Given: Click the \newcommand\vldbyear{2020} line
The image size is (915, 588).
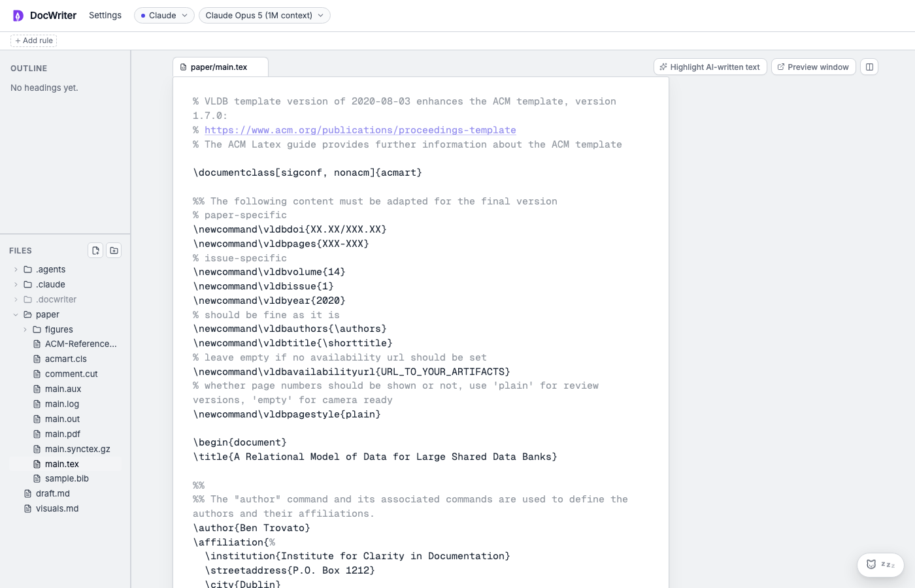Looking at the screenshot, I should pyautogui.click(x=269, y=301).
